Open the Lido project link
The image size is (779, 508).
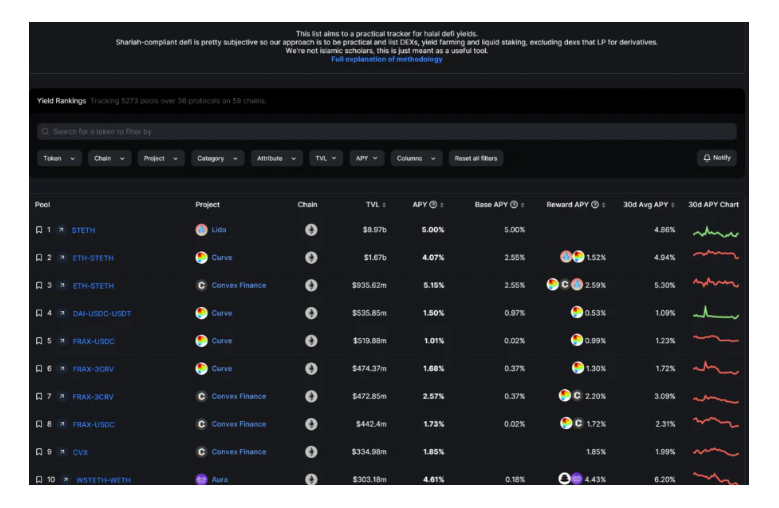click(x=219, y=230)
